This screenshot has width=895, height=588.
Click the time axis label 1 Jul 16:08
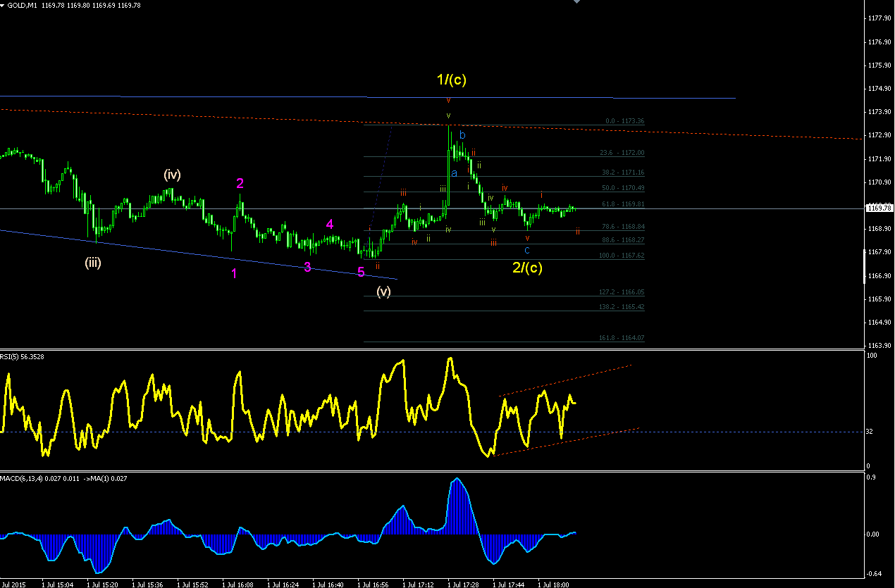[x=238, y=584]
